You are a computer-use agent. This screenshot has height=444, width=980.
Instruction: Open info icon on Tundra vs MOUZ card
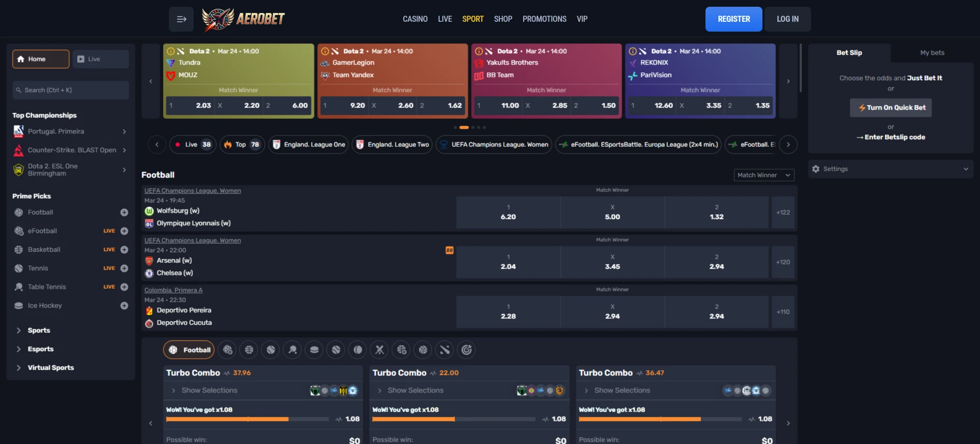pos(170,51)
